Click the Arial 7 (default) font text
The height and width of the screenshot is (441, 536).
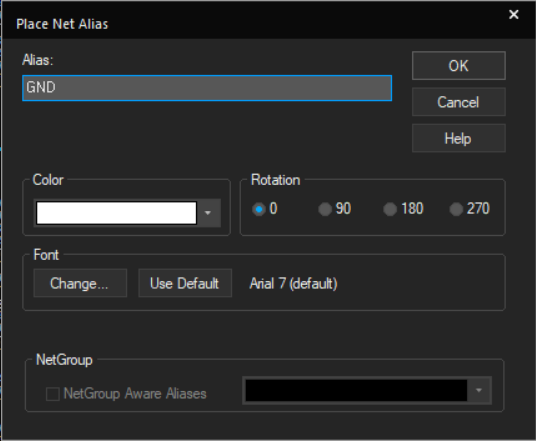293,283
